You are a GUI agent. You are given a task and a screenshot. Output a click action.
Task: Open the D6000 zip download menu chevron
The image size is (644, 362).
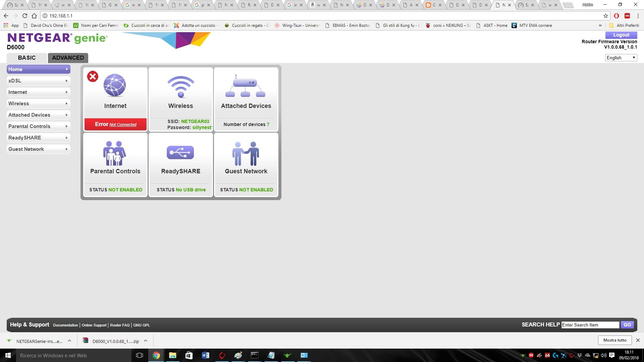(x=145, y=341)
